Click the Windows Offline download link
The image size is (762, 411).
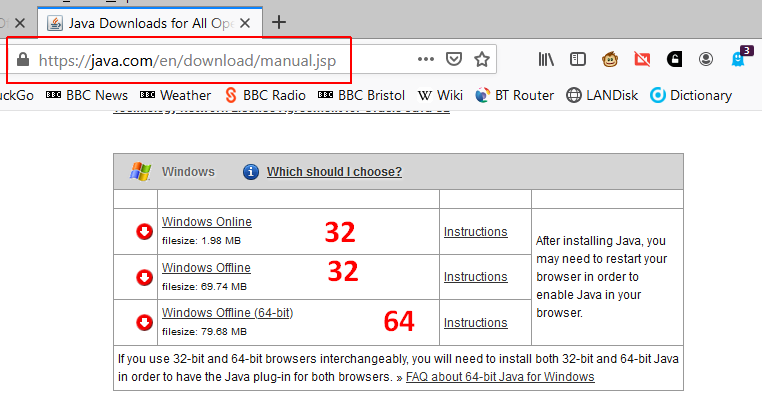click(x=206, y=267)
